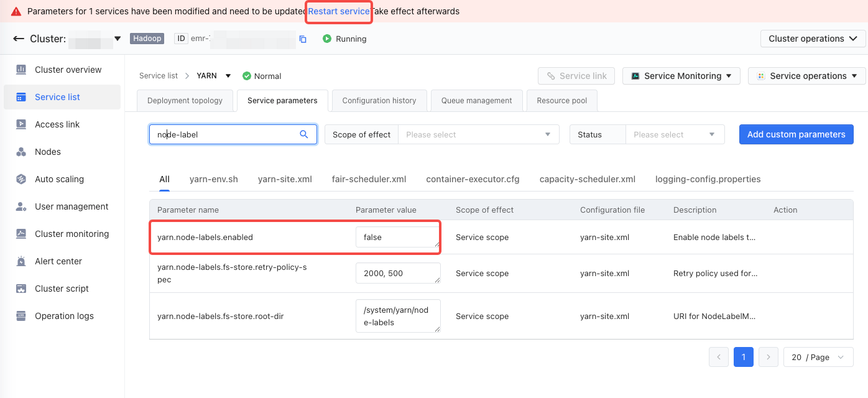Click the search magnifier icon in the parameter search box
Image resolution: width=868 pixels, height=398 pixels.
point(304,134)
